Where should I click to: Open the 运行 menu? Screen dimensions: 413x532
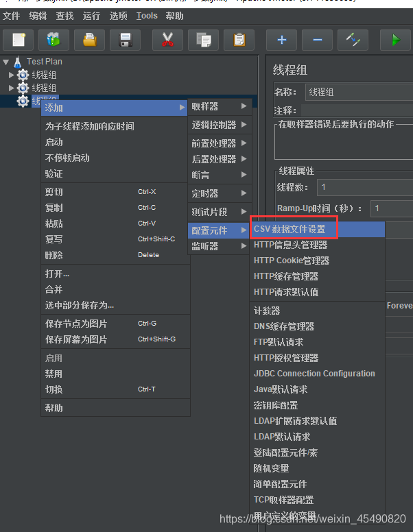click(91, 16)
